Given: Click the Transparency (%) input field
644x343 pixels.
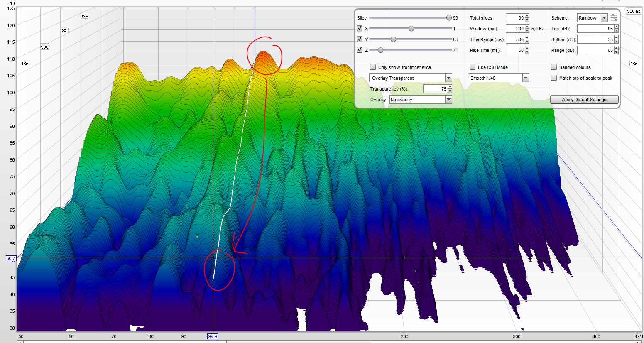Looking at the screenshot, I should point(435,89).
